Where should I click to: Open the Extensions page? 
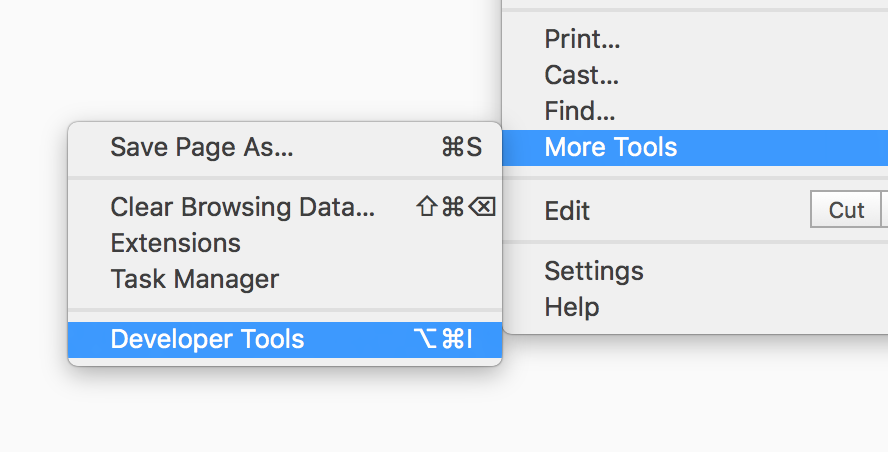click(285, 243)
